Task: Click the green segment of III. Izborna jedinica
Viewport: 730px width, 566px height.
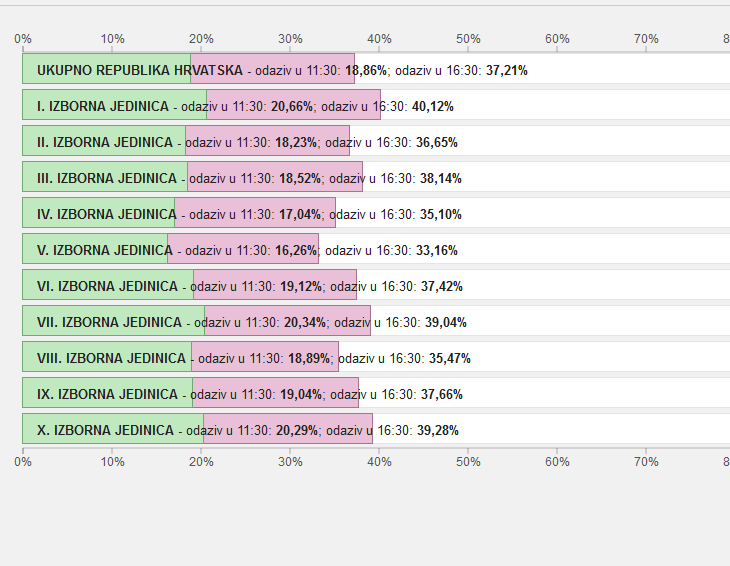Action: click(x=105, y=177)
